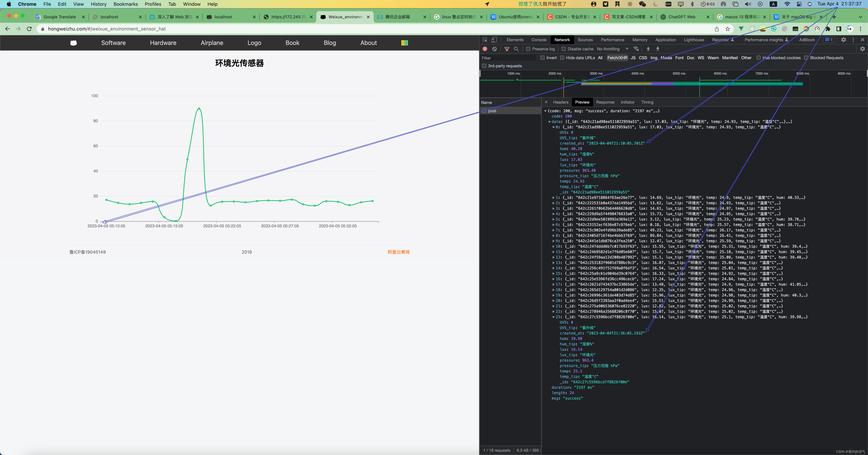Reload the page in Chrome
Image resolution: width=868 pixels, height=455 pixels.
tap(29, 29)
